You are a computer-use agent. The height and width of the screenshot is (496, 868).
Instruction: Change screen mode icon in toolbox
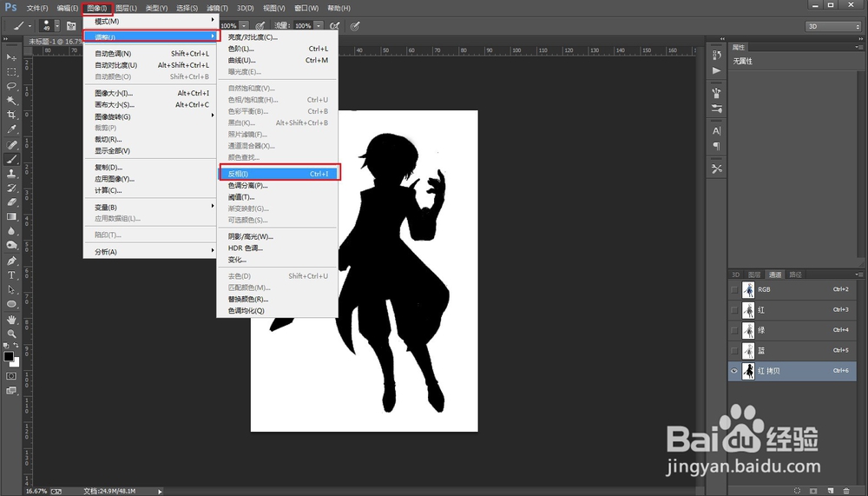click(11, 391)
